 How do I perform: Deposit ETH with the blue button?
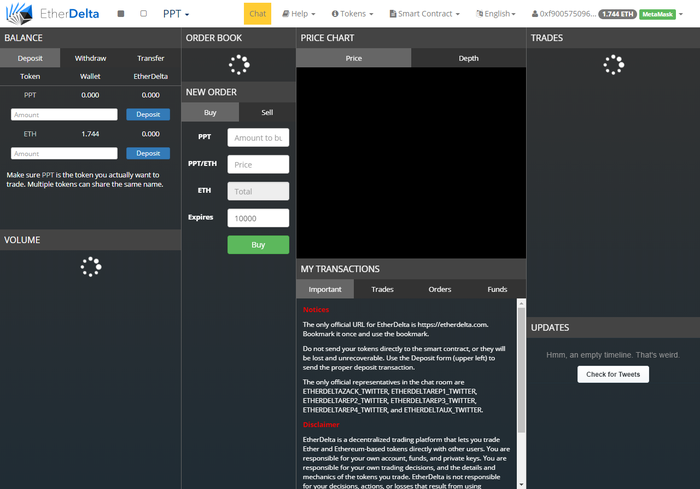(x=148, y=154)
